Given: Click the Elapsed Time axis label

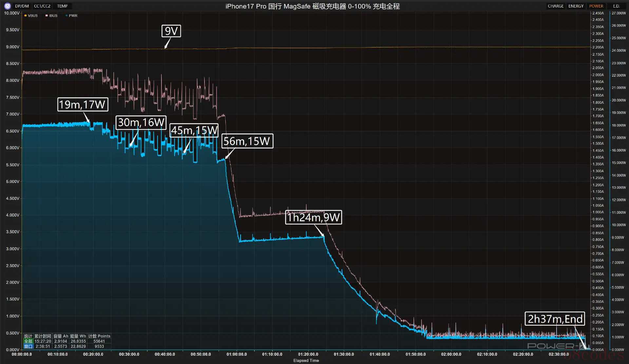Looking at the screenshot, I should click(306, 360).
